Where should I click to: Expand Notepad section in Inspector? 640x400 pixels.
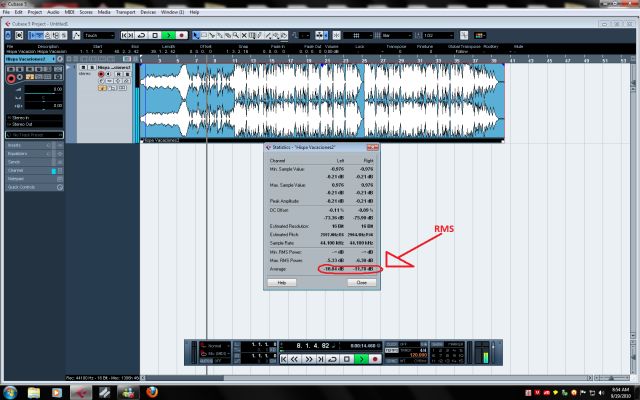(34, 179)
